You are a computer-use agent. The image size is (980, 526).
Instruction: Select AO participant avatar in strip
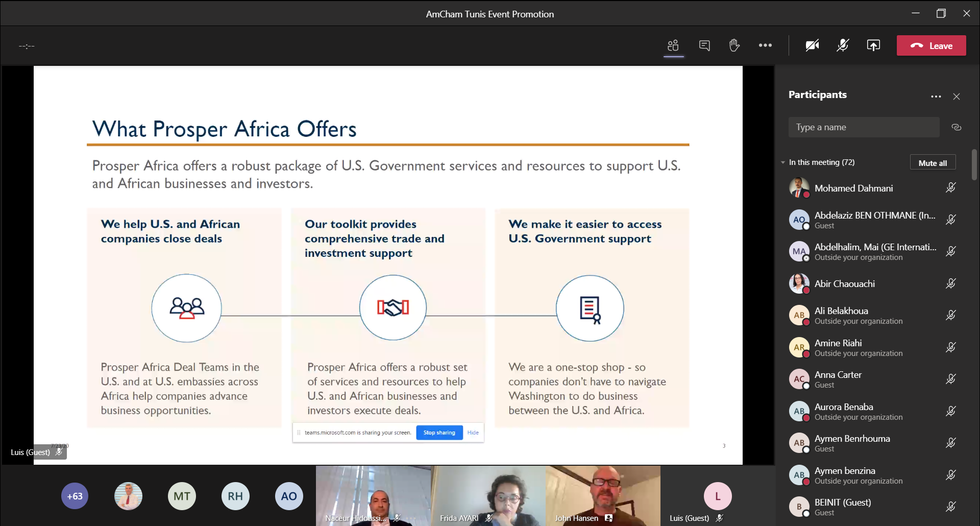pyautogui.click(x=289, y=496)
